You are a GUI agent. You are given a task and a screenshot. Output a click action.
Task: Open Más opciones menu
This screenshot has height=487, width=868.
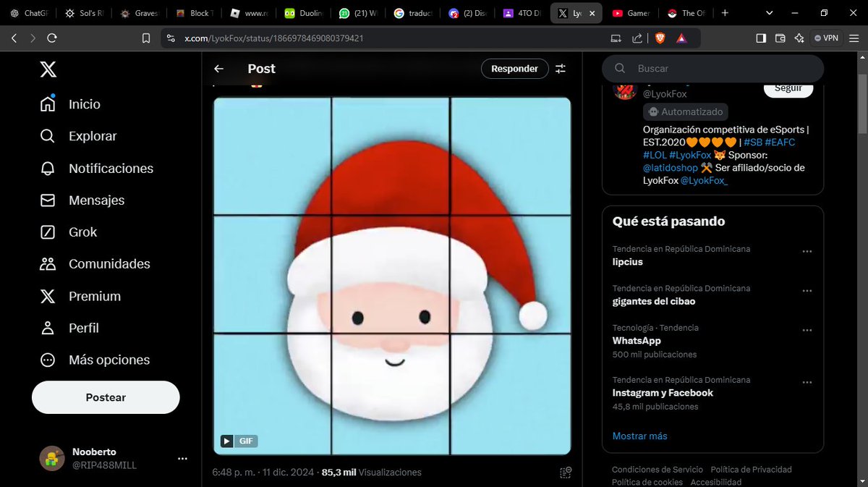pos(94,360)
